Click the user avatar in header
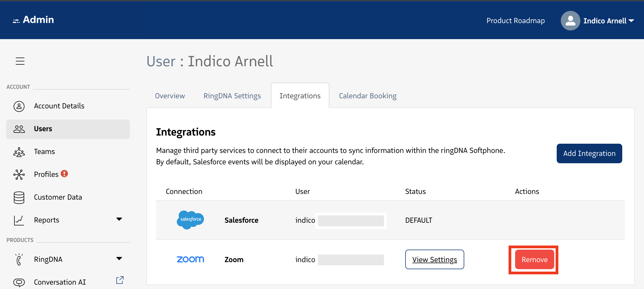644x289 pixels. 570,21
